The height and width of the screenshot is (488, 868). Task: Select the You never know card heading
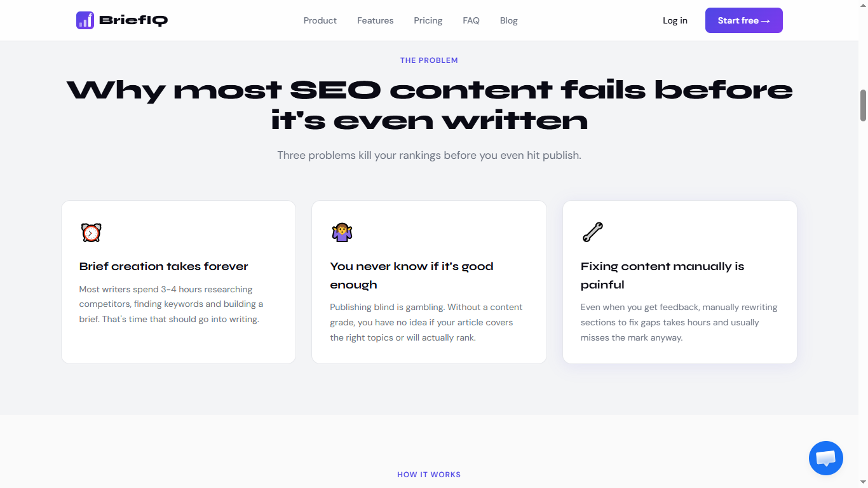pos(412,275)
